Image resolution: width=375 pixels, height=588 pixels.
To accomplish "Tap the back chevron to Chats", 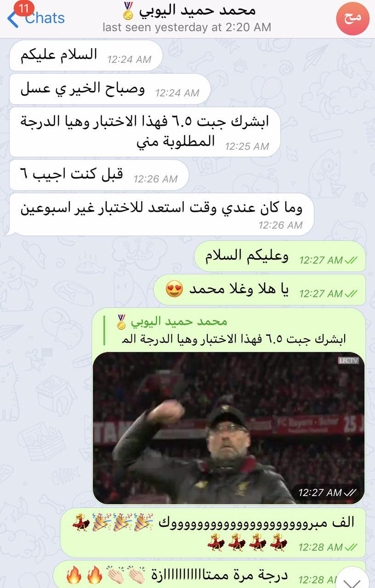I will (13, 20).
